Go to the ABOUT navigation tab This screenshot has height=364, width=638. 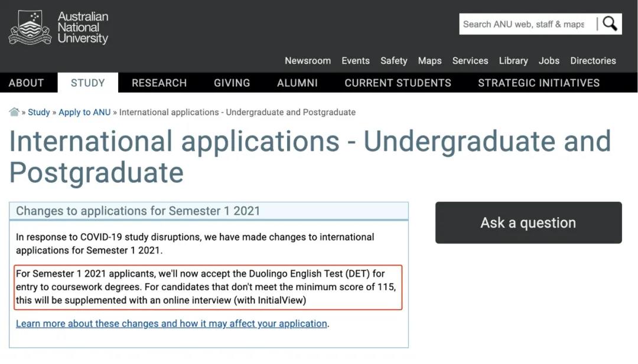click(27, 83)
